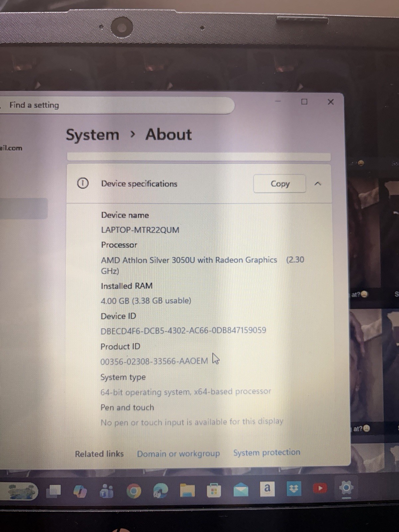Open Microsoft Store from the taskbar
399x532 pixels.
(x=214, y=490)
